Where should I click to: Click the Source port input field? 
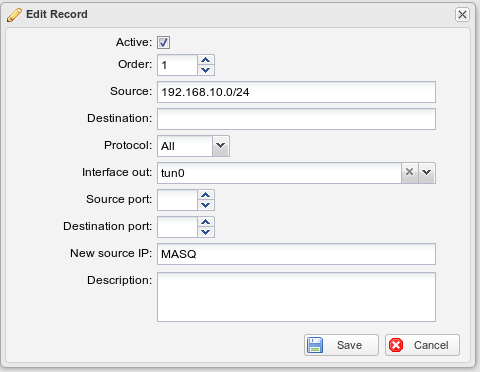(177, 200)
